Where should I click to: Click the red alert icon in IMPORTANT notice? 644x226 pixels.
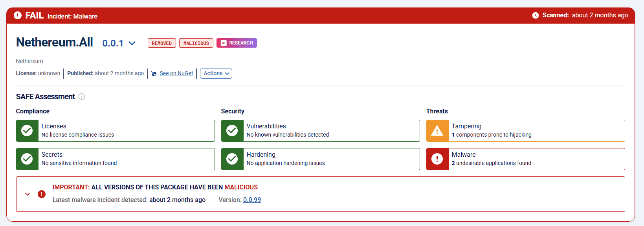(42, 194)
